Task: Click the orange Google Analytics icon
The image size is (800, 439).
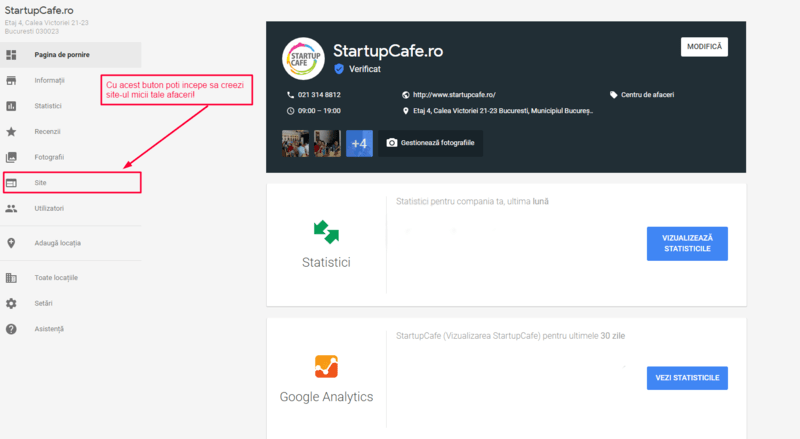Action: pos(327,367)
